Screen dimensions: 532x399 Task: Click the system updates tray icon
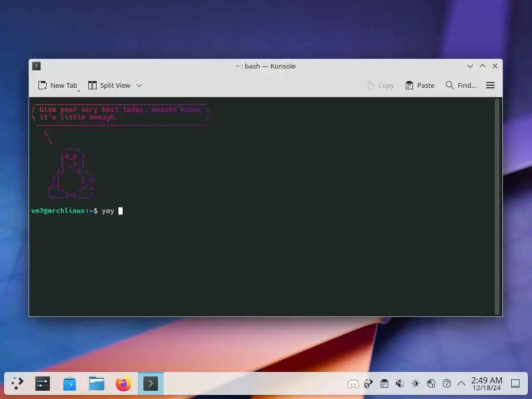(368, 384)
